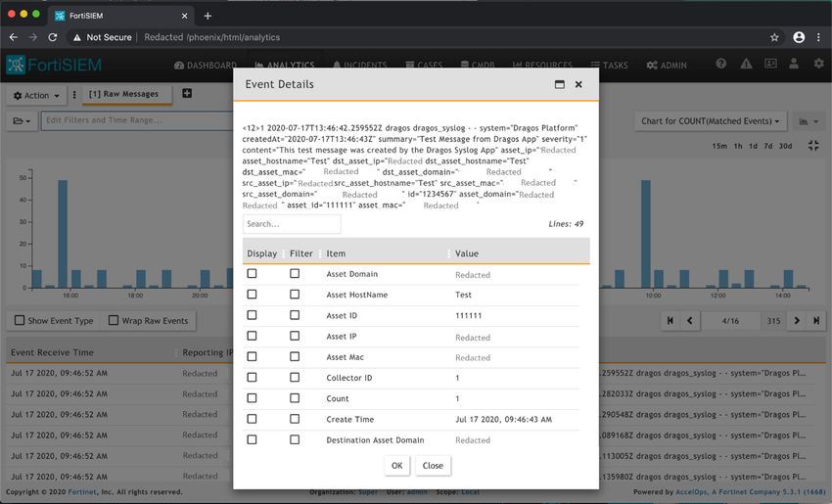This screenshot has height=504, width=832.
Task: Open the settings gear in the FortiSIEM header
Action: click(818, 64)
